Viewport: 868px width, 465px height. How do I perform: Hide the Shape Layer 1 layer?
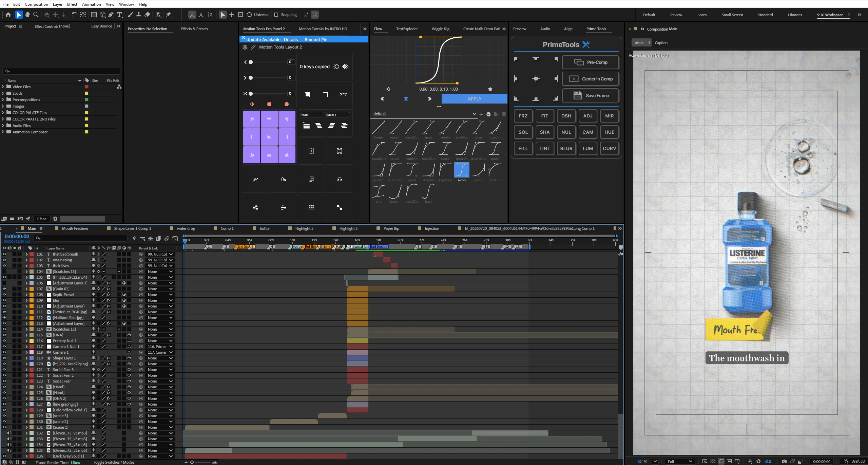click(x=4, y=358)
